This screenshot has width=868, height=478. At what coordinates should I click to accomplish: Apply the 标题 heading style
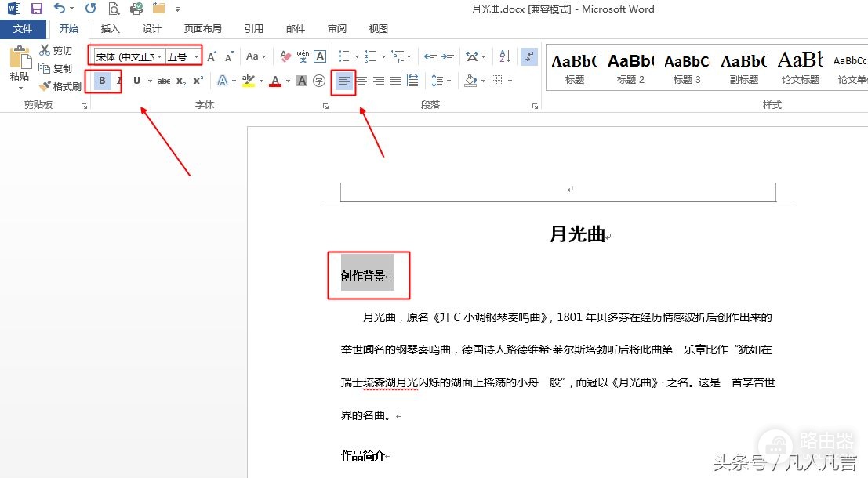(x=575, y=67)
